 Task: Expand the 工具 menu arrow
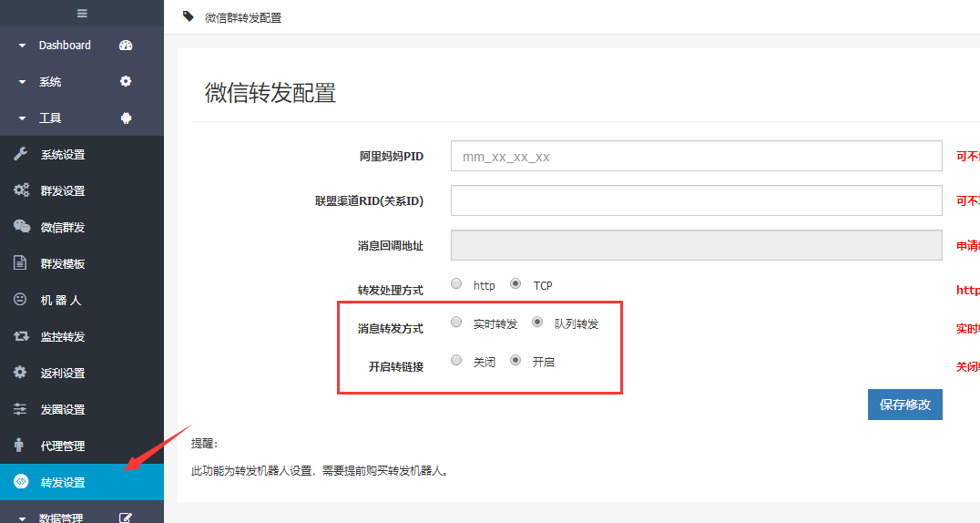(x=23, y=118)
